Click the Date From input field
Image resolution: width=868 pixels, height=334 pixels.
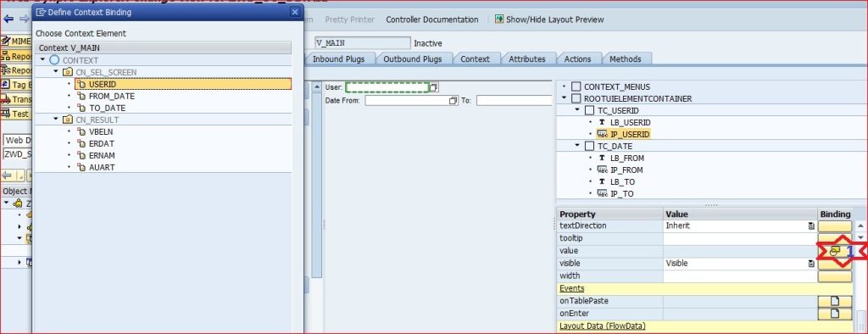click(x=407, y=101)
